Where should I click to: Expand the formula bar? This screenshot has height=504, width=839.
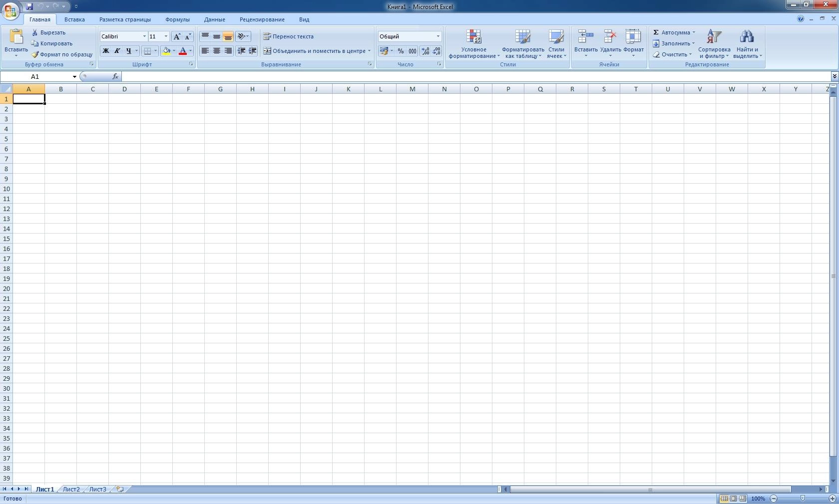(x=835, y=76)
